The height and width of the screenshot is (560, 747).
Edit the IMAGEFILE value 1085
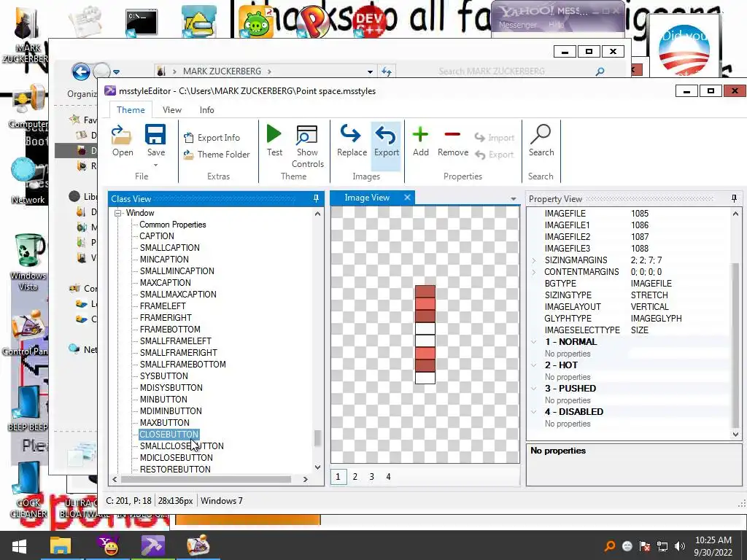[640, 214]
